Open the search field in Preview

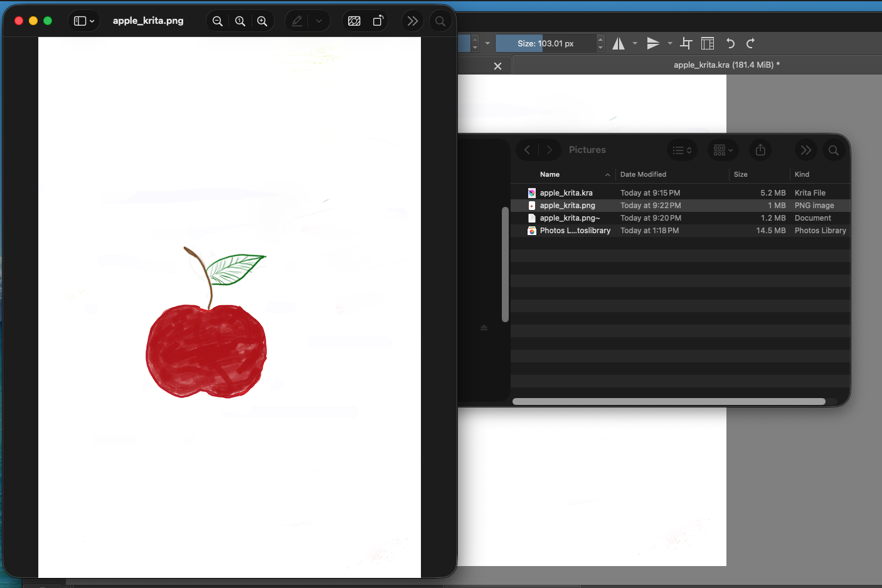pos(440,21)
